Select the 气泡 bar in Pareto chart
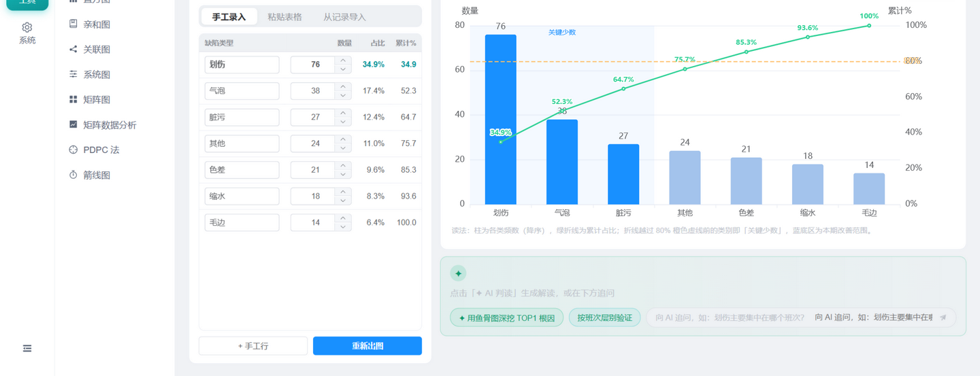The image size is (980, 376). point(562,162)
